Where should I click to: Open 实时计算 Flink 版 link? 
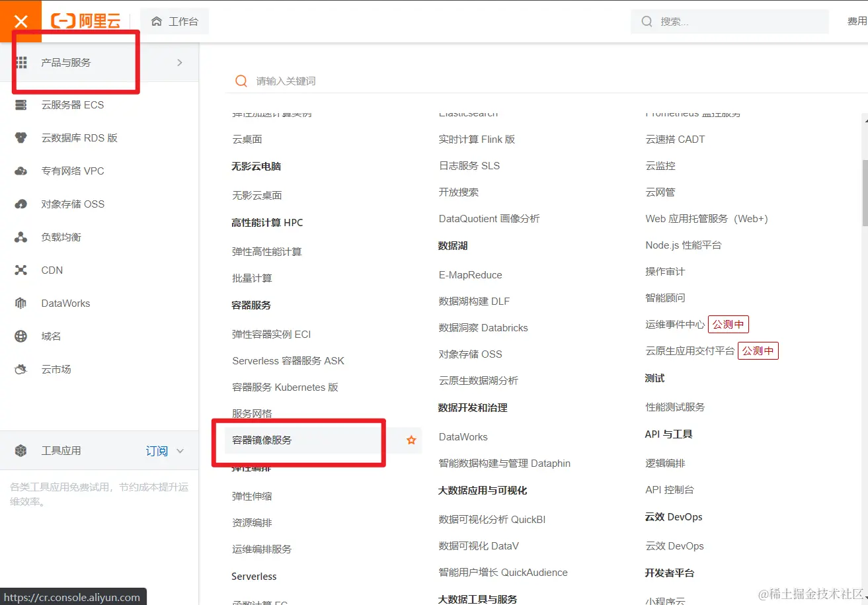(x=477, y=140)
